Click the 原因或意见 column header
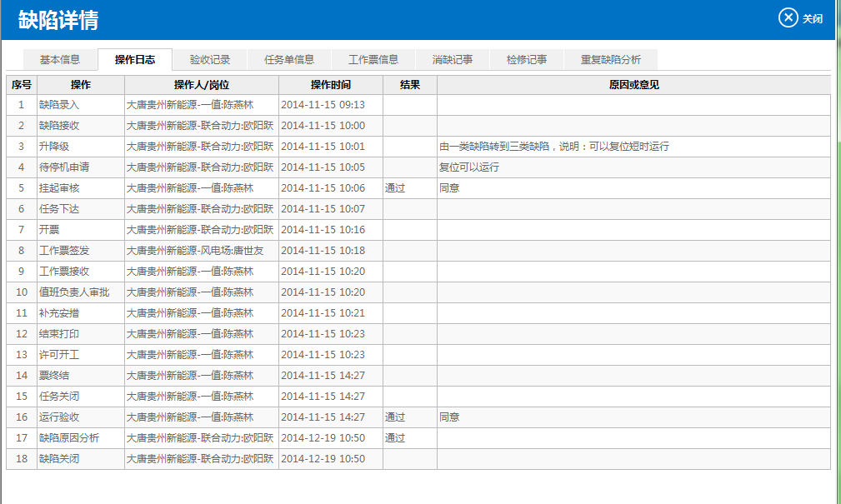The image size is (841, 504). tap(633, 85)
